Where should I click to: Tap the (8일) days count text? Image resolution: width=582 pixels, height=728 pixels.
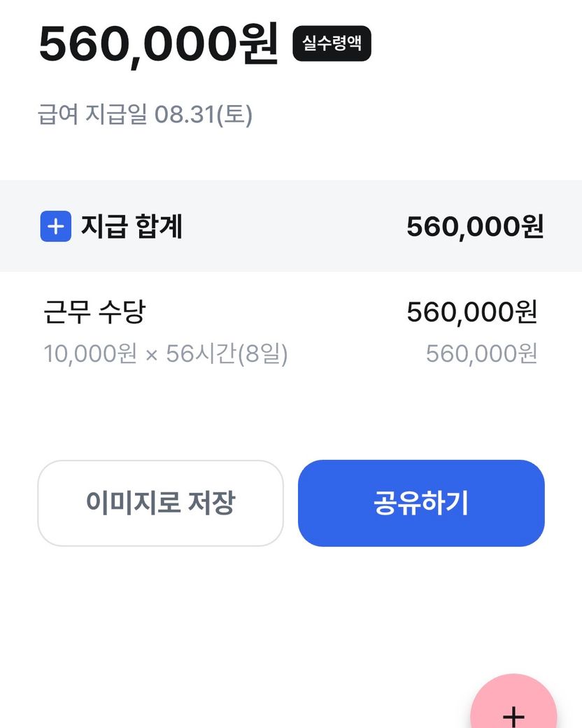tap(263, 354)
